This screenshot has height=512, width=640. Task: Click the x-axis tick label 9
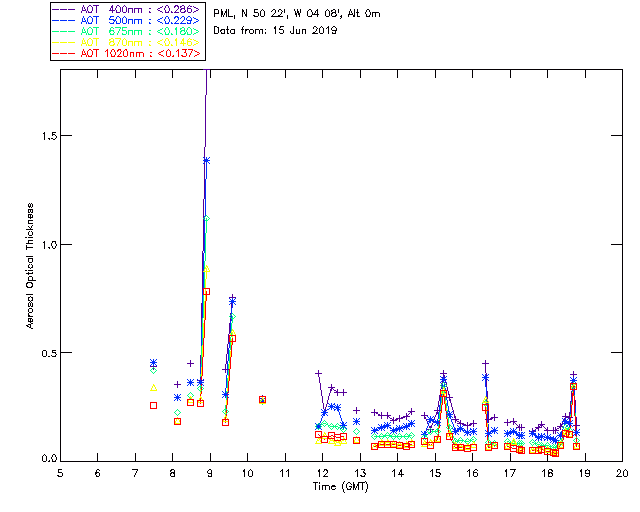coord(210,473)
